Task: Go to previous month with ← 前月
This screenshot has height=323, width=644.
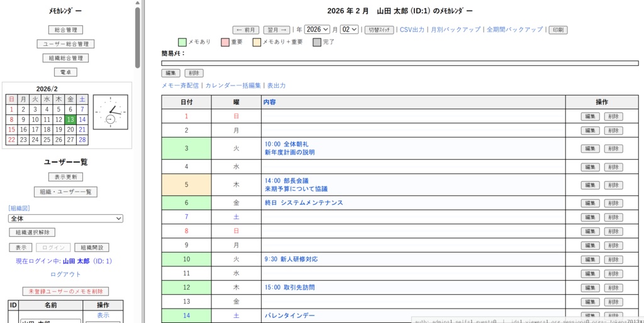Action: [x=246, y=30]
